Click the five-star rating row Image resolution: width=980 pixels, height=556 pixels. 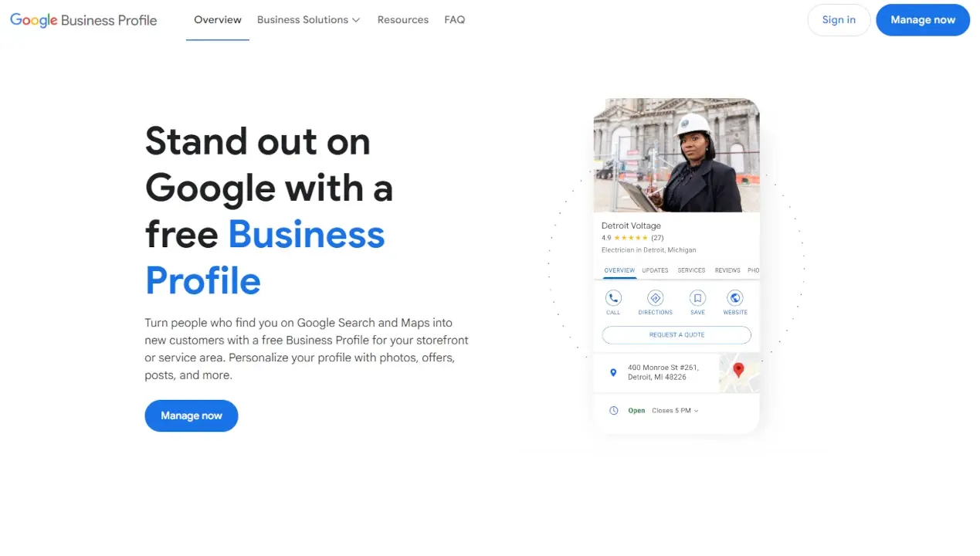coord(631,238)
